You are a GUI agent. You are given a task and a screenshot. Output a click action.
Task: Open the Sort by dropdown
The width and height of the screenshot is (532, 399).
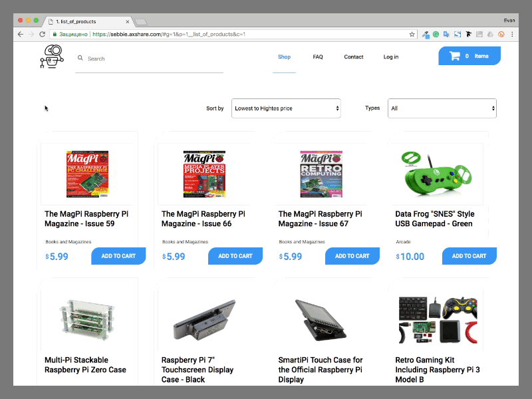286,108
